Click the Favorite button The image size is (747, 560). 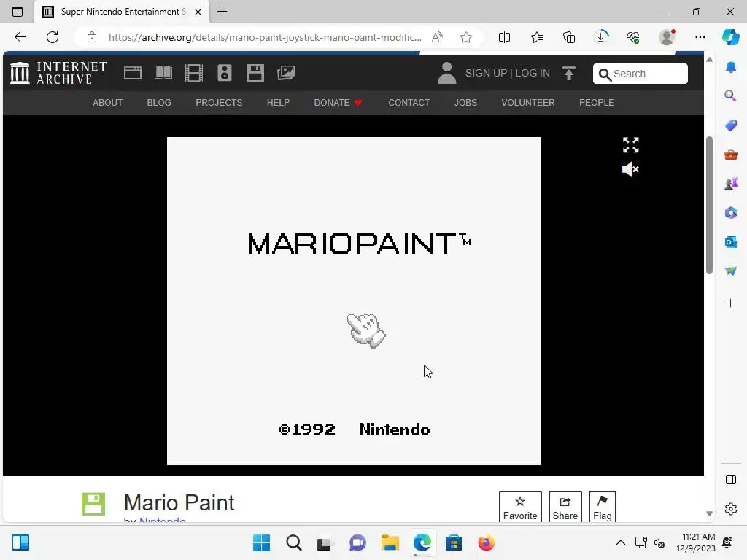point(520,507)
